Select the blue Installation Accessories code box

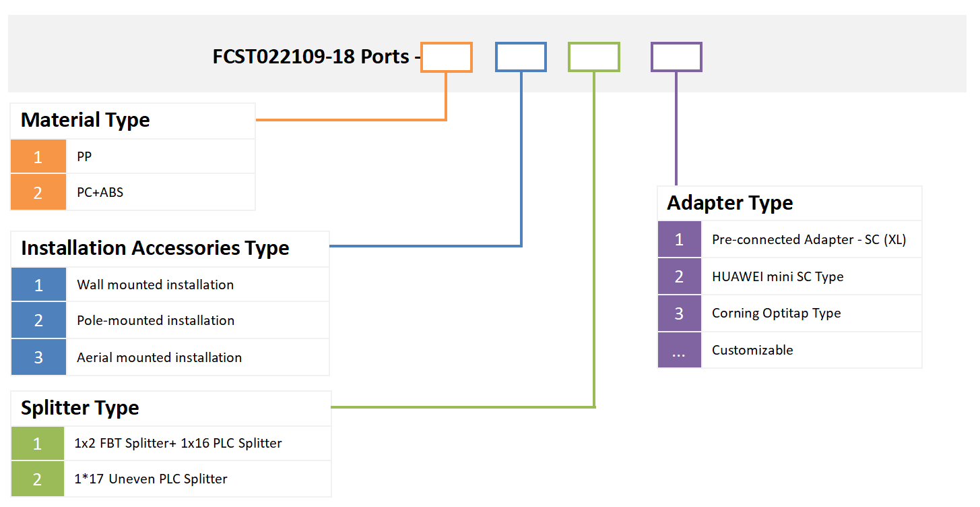(521, 57)
